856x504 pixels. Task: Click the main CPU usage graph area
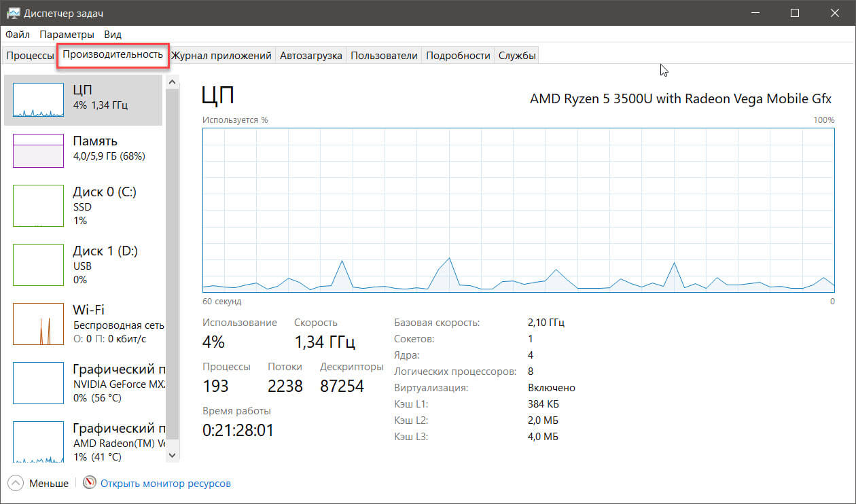518,210
